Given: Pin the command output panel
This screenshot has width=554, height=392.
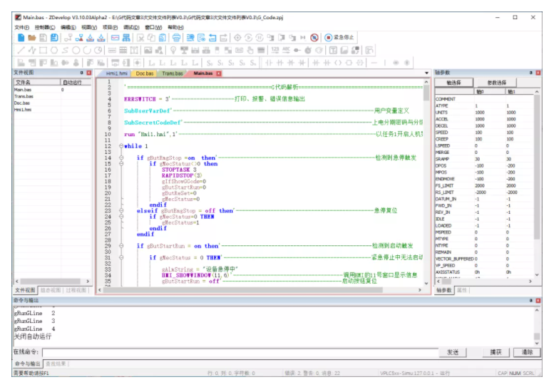Looking at the screenshot, I should (x=530, y=301).
